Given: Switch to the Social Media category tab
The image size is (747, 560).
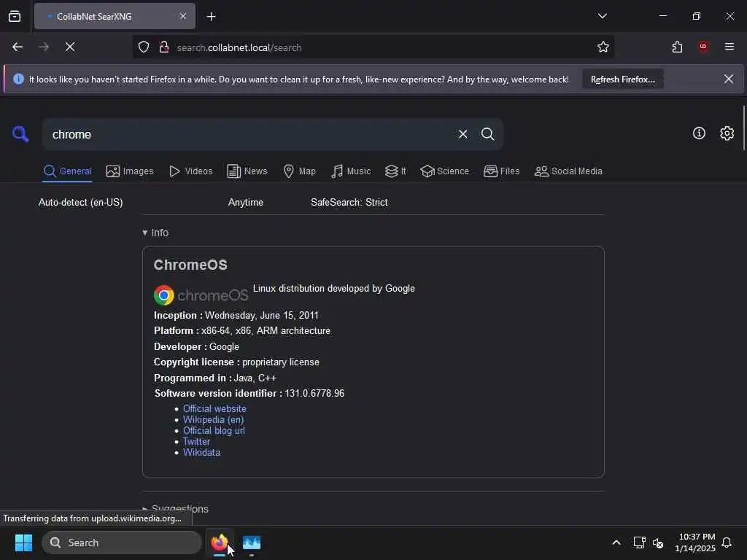Looking at the screenshot, I should click(568, 171).
